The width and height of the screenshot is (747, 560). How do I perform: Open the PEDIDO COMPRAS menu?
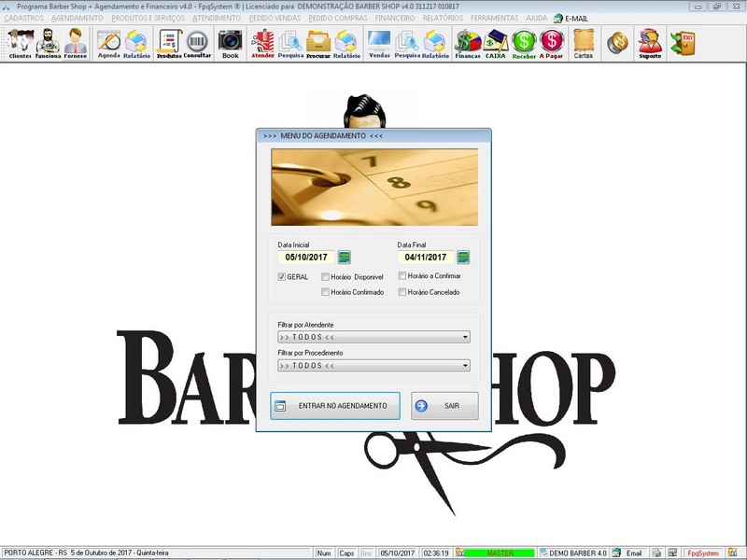click(x=338, y=18)
